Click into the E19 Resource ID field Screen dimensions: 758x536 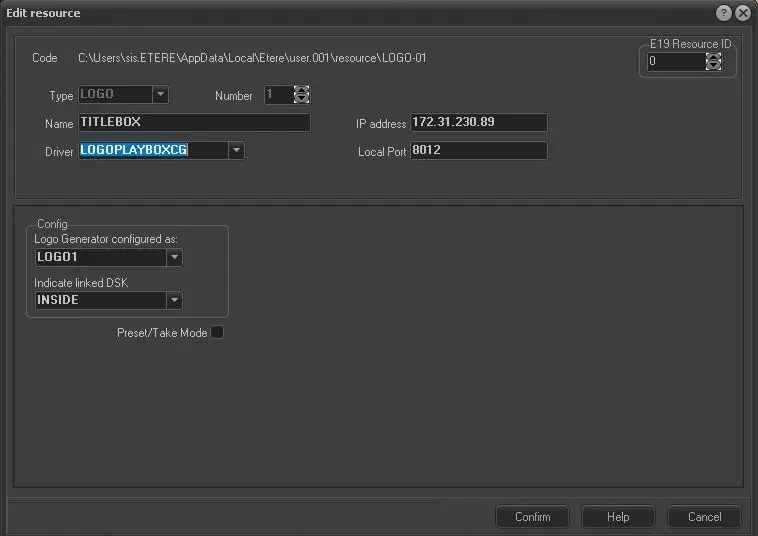click(x=675, y=62)
